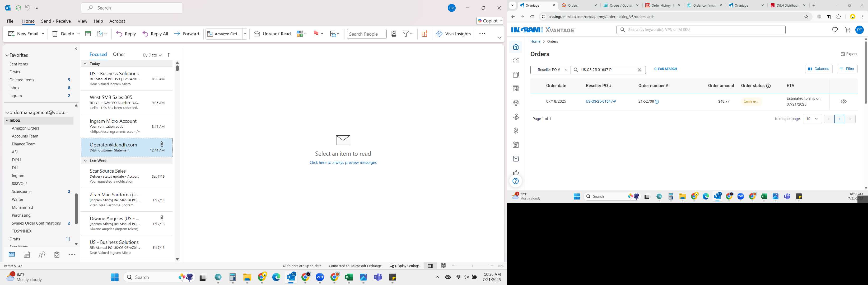The height and width of the screenshot is (285, 868).
Task: Click the Outlook top Search box
Action: click(132, 8)
